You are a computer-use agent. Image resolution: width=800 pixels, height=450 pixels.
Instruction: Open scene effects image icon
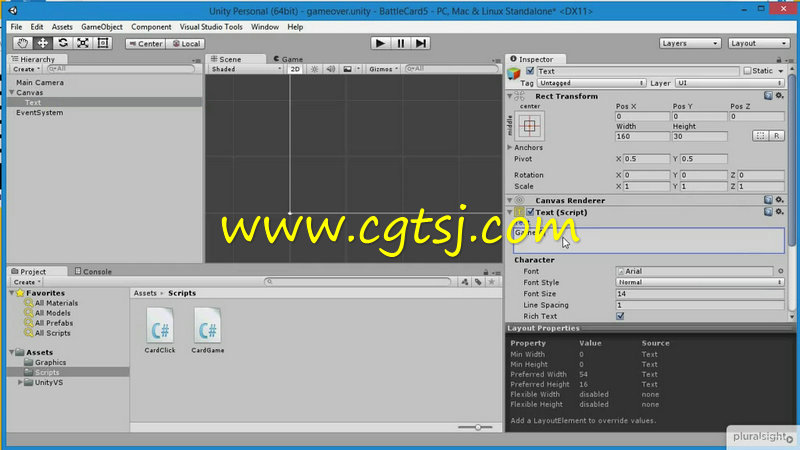pos(347,69)
